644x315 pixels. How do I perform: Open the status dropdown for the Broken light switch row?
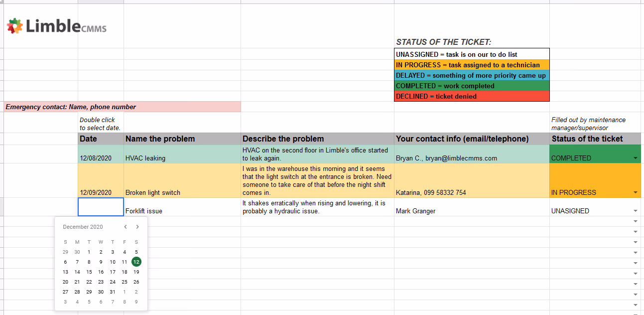(x=636, y=192)
